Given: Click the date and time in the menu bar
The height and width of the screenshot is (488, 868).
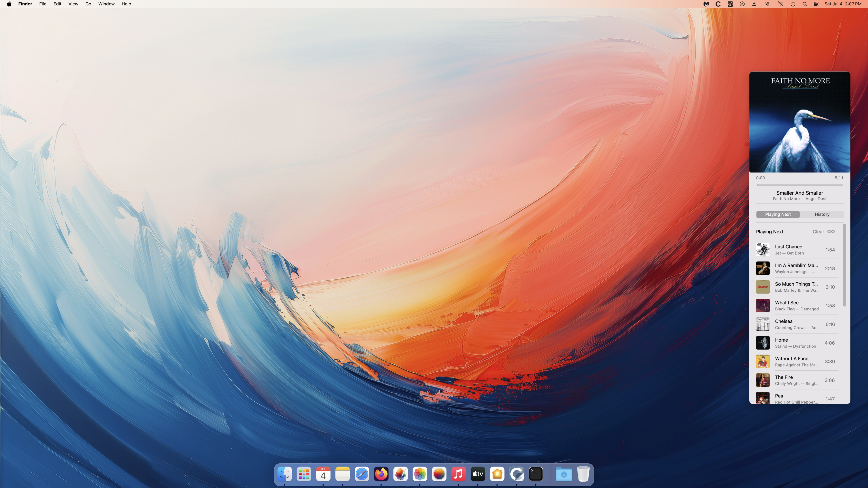Looking at the screenshot, I should tap(843, 4).
